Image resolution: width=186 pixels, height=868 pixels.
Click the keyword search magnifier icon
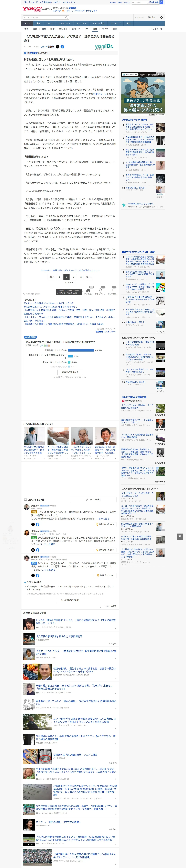pos(66,18)
